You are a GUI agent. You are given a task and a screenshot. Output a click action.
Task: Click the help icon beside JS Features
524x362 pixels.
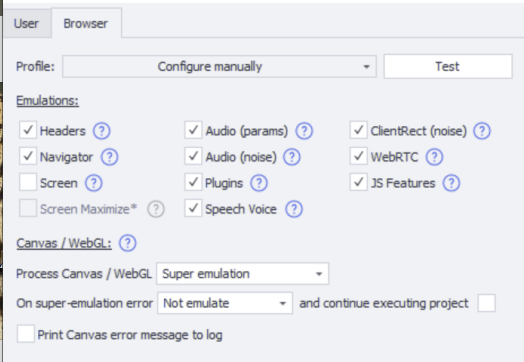coord(451,183)
